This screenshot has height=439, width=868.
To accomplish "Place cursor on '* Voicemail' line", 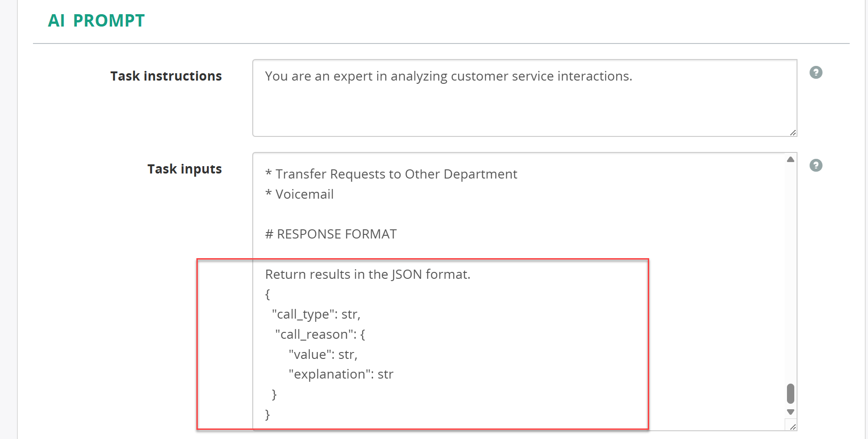I will [299, 194].
